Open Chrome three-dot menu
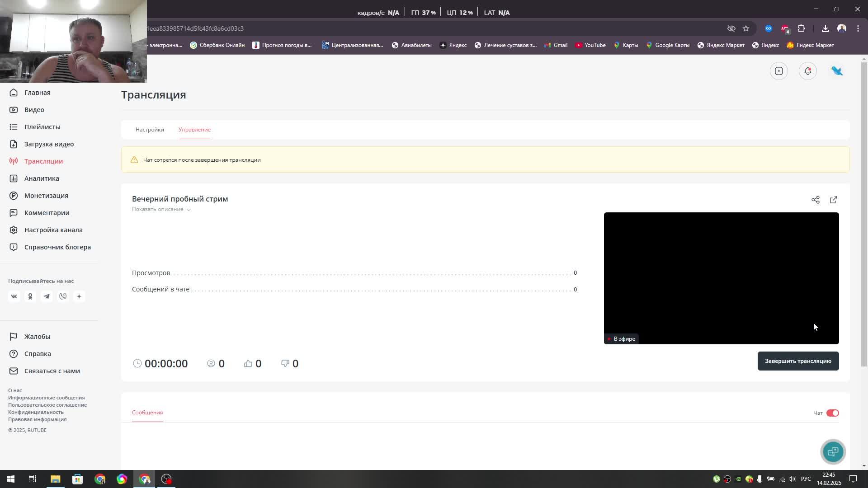Image resolution: width=868 pixels, height=488 pixels. point(858,28)
